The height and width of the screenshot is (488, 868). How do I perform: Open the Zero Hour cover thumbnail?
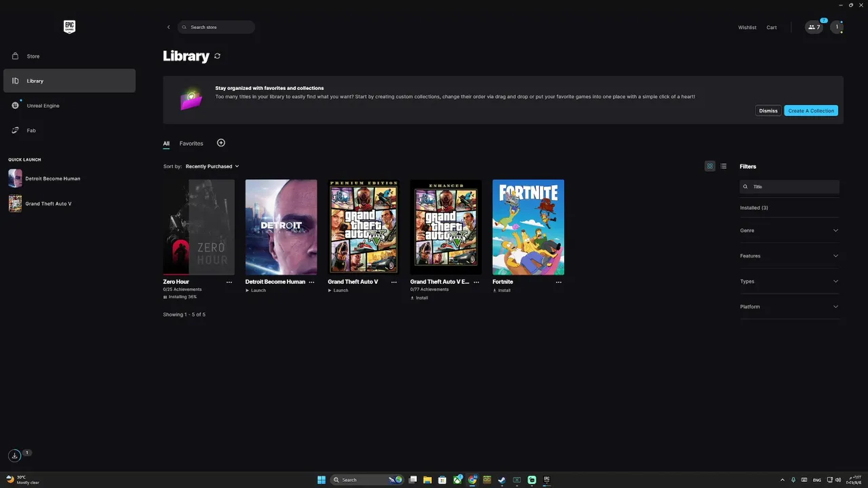tap(199, 227)
